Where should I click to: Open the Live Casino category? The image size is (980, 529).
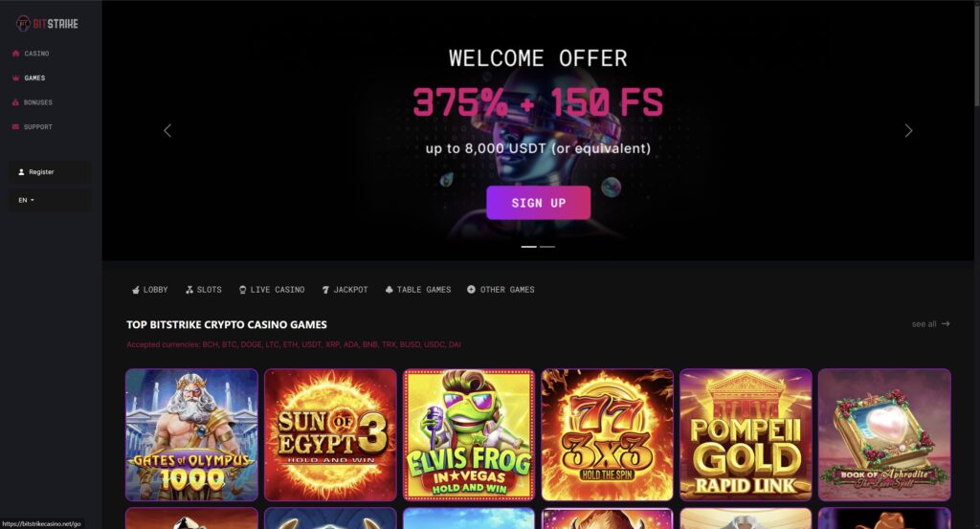point(272,290)
